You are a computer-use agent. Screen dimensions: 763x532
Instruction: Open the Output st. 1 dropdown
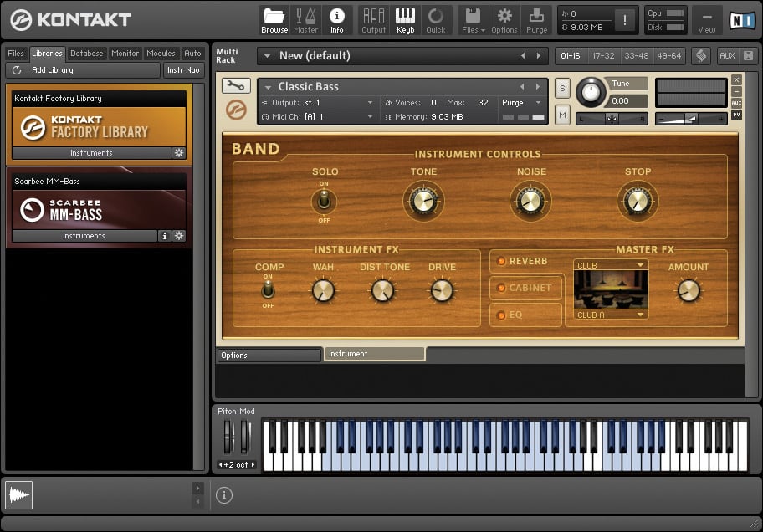click(370, 103)
